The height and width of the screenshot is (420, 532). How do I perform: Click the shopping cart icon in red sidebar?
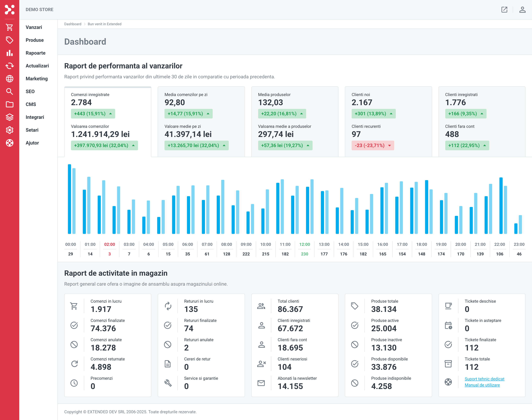click(x=10, y=27)
